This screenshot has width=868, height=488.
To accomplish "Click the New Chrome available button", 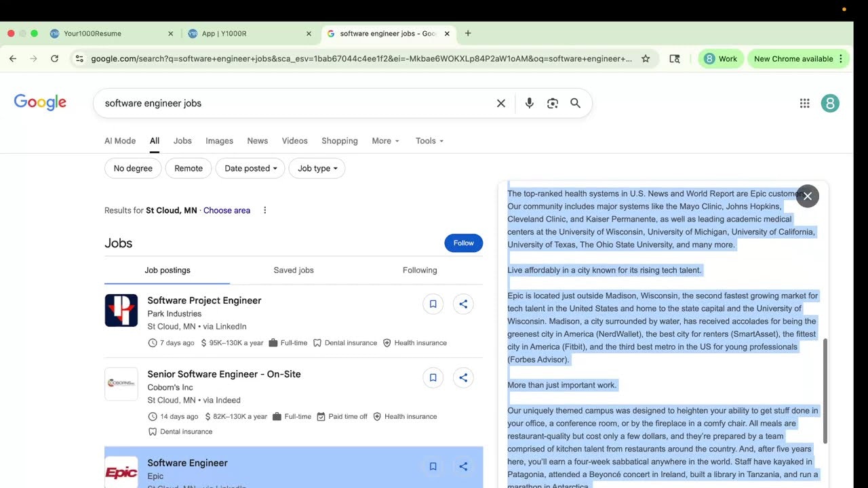I will click(793, 59).
